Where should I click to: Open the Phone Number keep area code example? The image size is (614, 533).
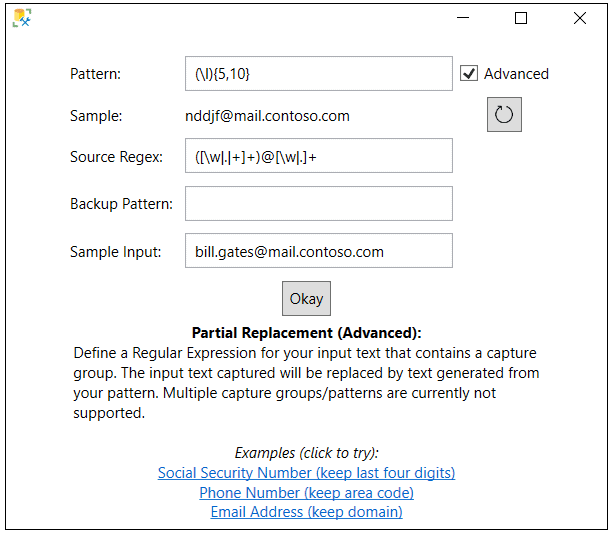306,493
